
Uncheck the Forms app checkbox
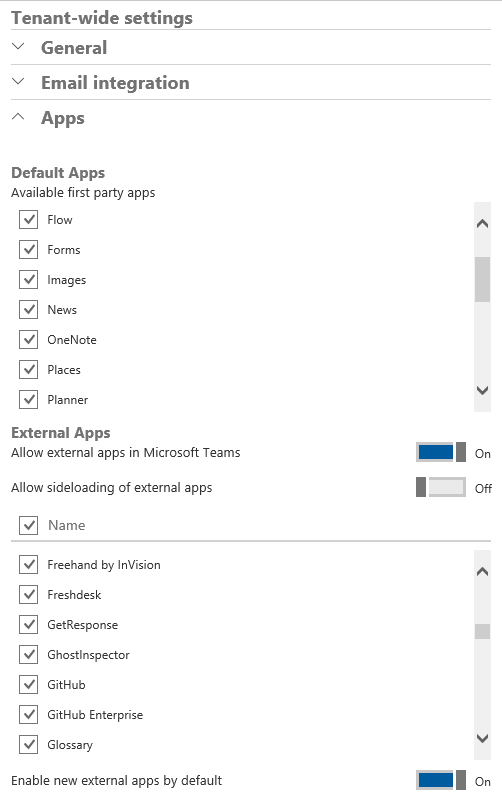[29, 250]
